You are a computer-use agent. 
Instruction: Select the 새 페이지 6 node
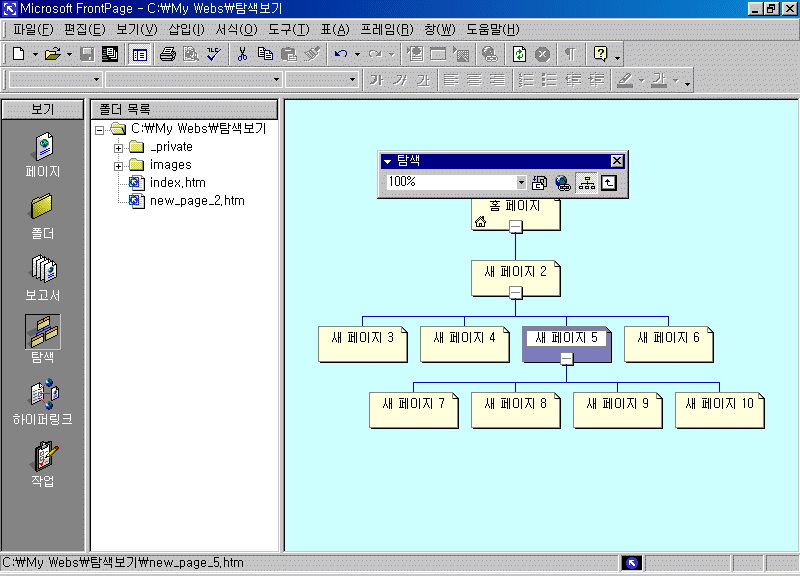(x=669, y=344)
